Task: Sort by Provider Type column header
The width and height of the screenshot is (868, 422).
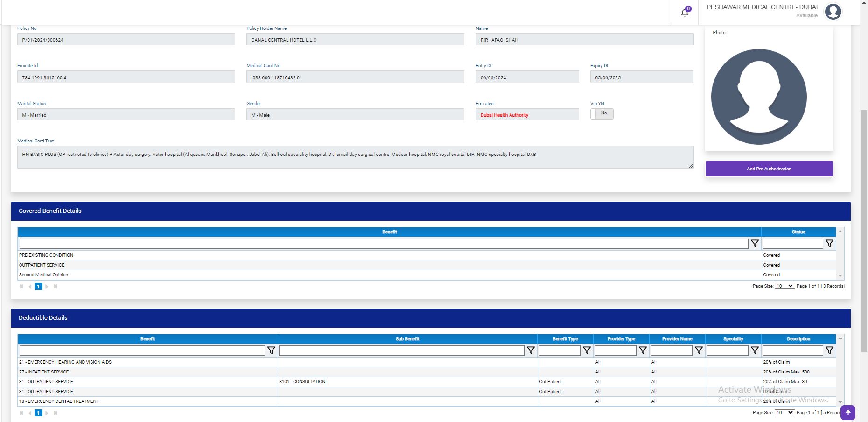Action: (621, 339)
